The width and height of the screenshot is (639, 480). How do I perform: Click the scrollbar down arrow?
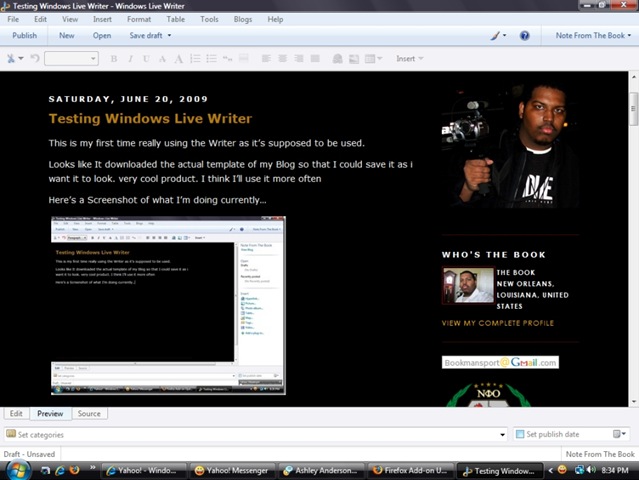pyautogui.click(x=633, y=402)
